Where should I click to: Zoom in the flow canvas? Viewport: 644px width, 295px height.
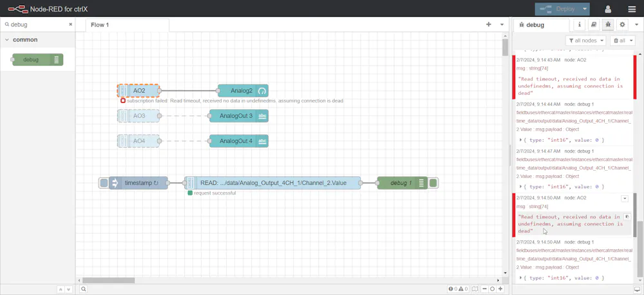500,289
